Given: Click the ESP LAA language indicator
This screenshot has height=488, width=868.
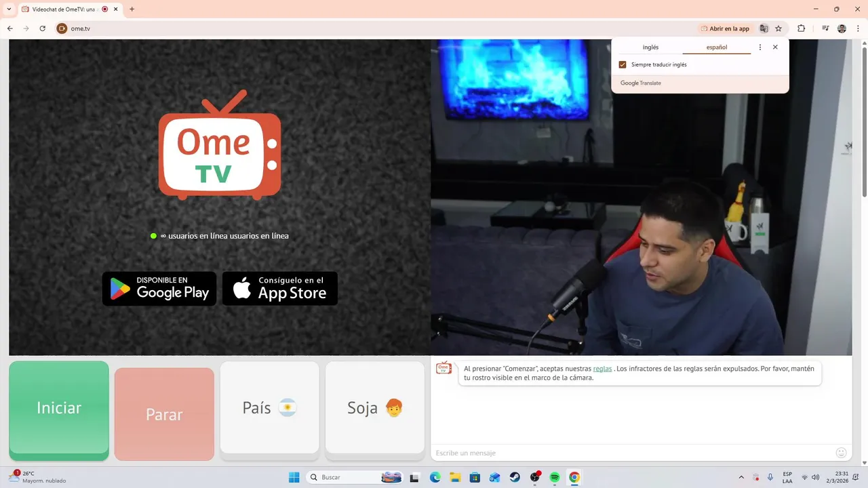Looking at the screenshot, I should (x=787, y=477).
